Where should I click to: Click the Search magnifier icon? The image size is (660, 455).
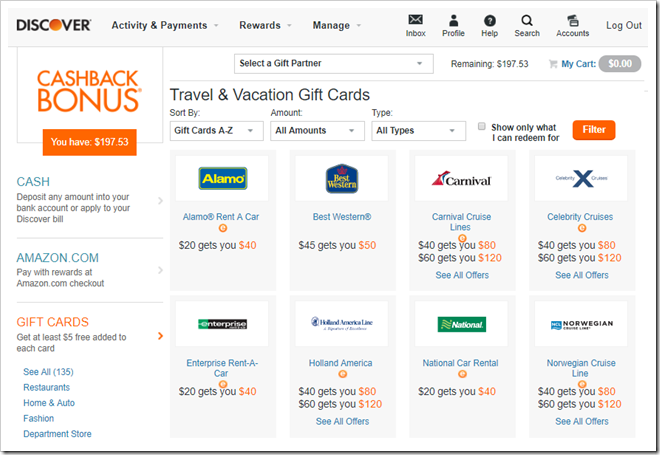527,20
